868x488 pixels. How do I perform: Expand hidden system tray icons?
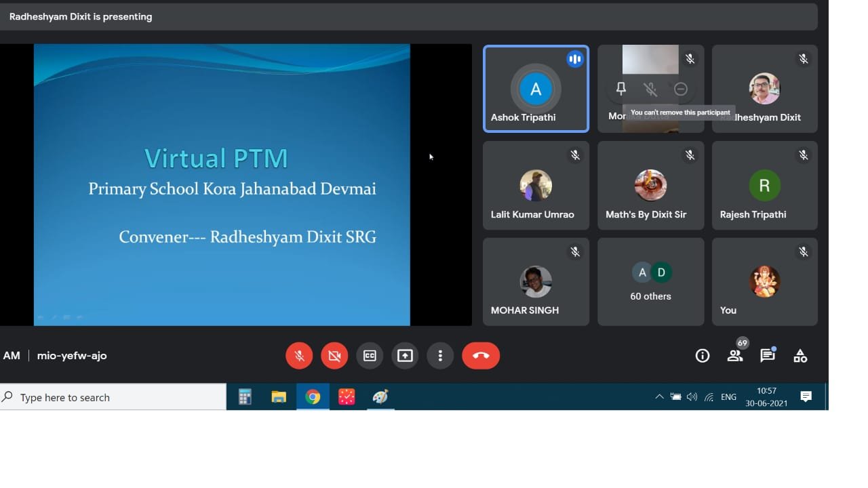pos(659,397)
